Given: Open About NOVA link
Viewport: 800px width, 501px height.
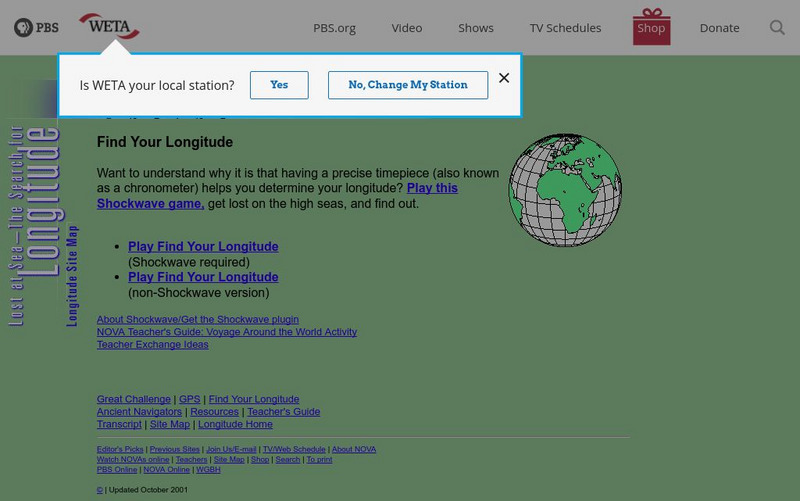Looking at the screenshot, I should tap(354, 449).
